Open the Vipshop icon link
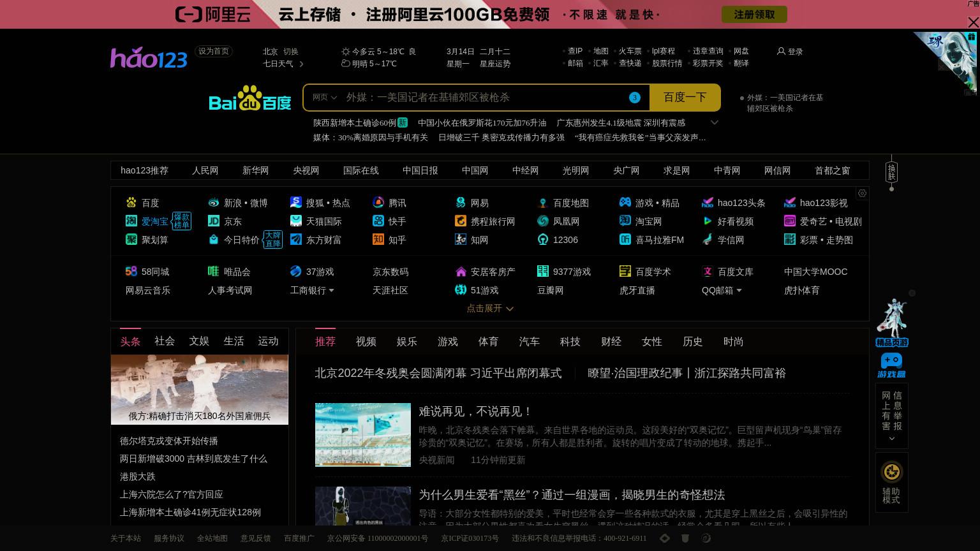980x551 pixels. (214, 271)
